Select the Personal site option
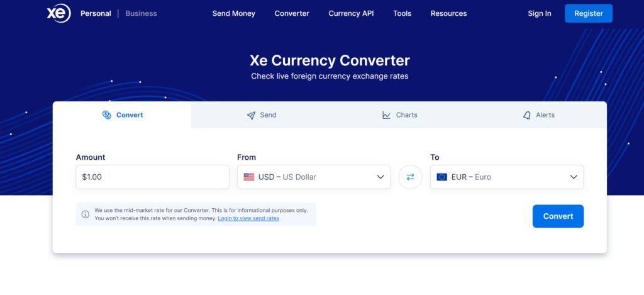 tap(96, 14)
